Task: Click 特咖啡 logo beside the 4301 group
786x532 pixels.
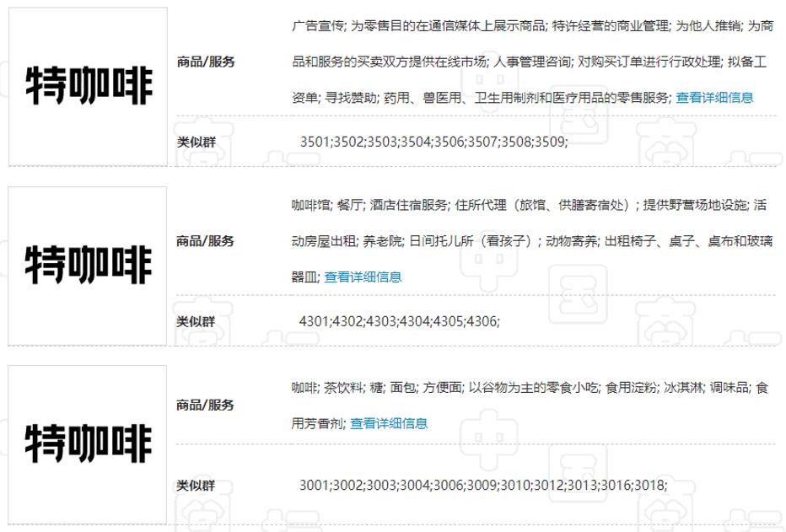Action: (x=88, y=266)
